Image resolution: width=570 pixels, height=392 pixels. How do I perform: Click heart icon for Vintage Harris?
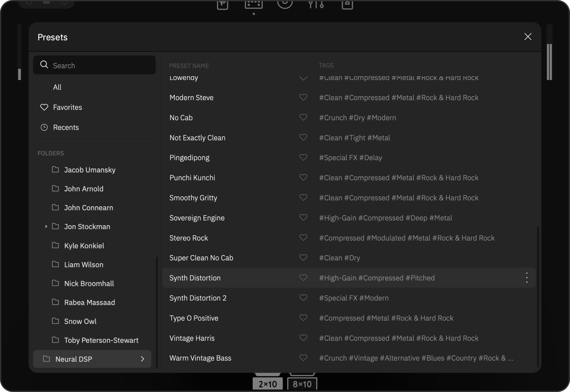click(303, 338)
